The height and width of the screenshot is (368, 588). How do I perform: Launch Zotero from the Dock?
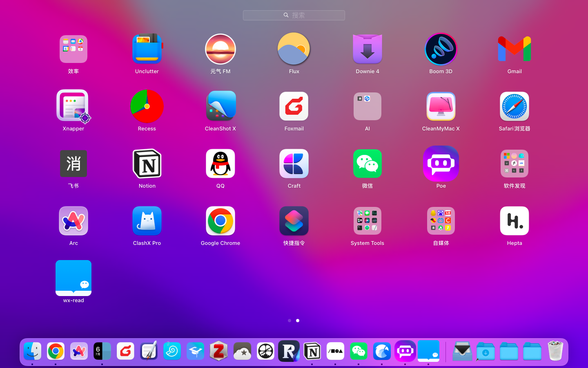[218, 351]
